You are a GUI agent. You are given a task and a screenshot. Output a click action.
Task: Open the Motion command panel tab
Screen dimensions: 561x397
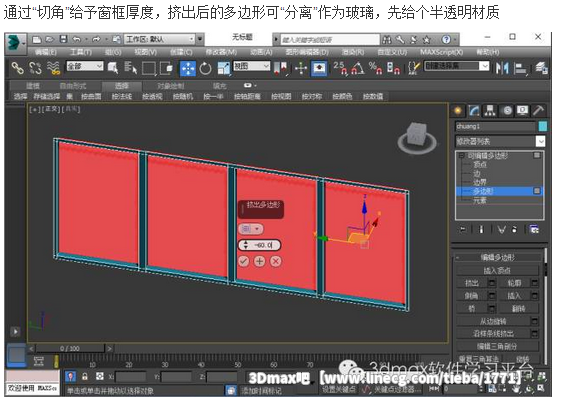507,111
